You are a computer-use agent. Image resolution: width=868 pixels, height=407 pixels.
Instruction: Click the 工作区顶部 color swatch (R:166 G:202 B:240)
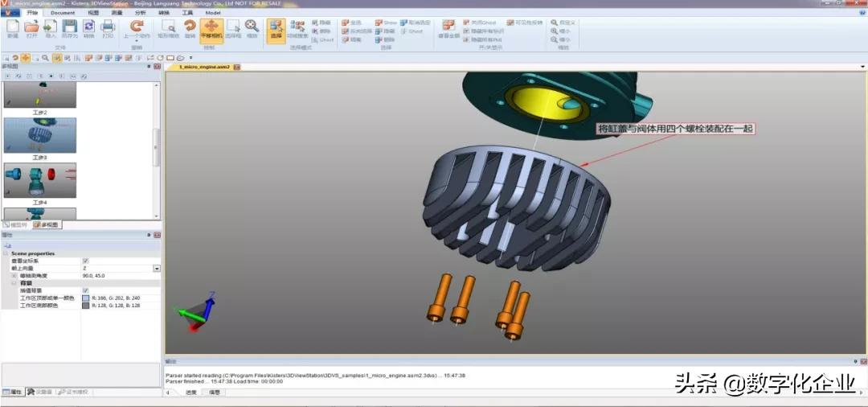[x=85, y=298]
